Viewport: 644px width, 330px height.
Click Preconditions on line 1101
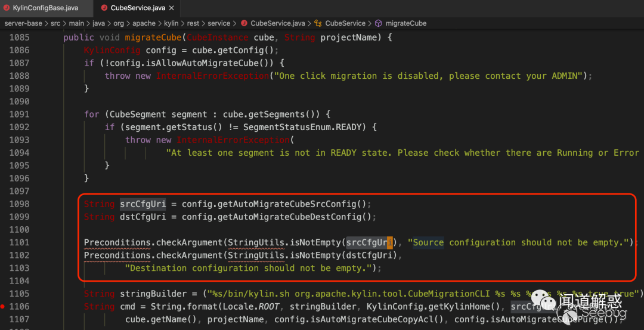point(117,242)
